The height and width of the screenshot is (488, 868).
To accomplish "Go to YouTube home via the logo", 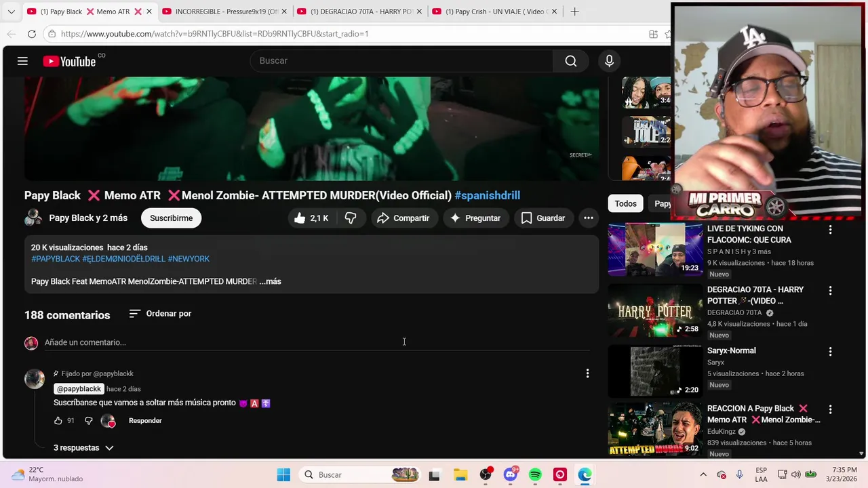I will click(x=69, y=61).
